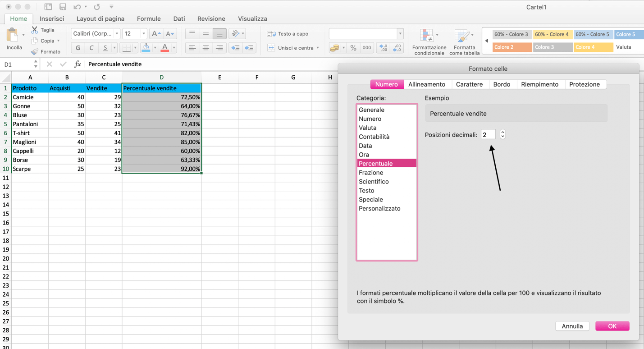Click the Copia copy icon
The image size is (644, 349).
click(x=35, y=41)
